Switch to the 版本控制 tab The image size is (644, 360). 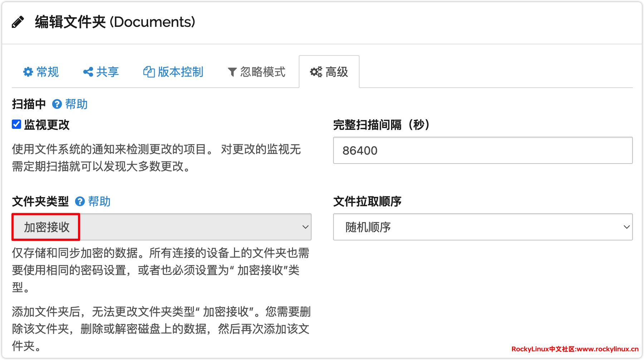point(180,72)
